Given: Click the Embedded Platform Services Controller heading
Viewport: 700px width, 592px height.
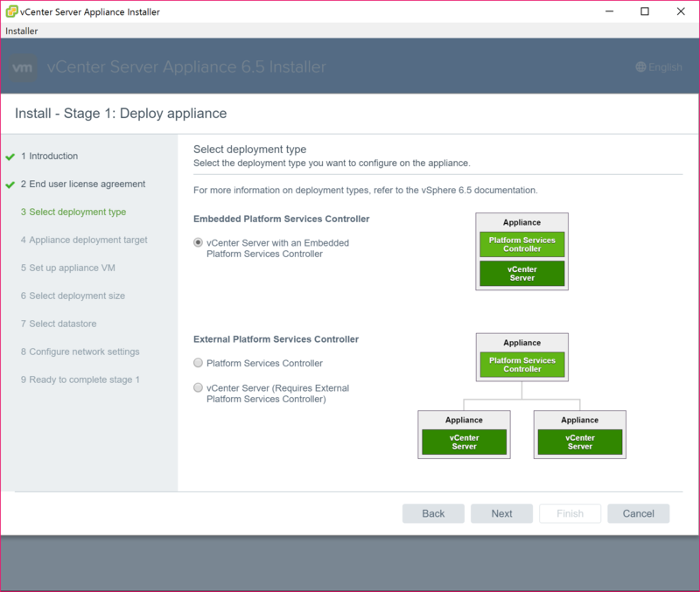Looking at the screenshot, I should coord(281,219).
